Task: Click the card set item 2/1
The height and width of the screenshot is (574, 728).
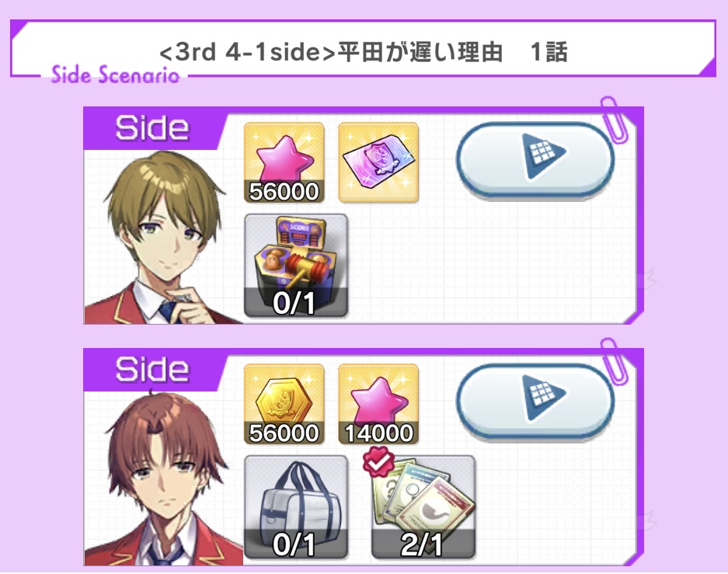Action: point(423,506)
